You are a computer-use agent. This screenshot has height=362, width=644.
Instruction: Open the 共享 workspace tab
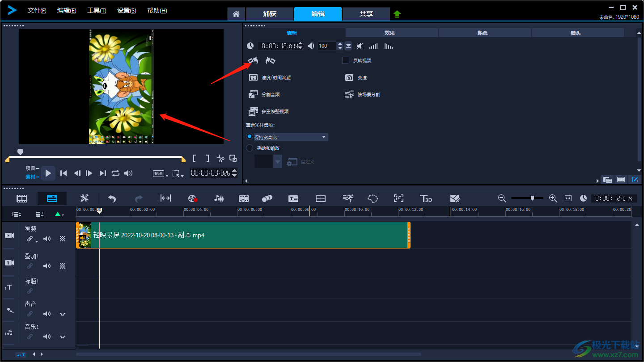pyautogui.click(x=366, y=14)
